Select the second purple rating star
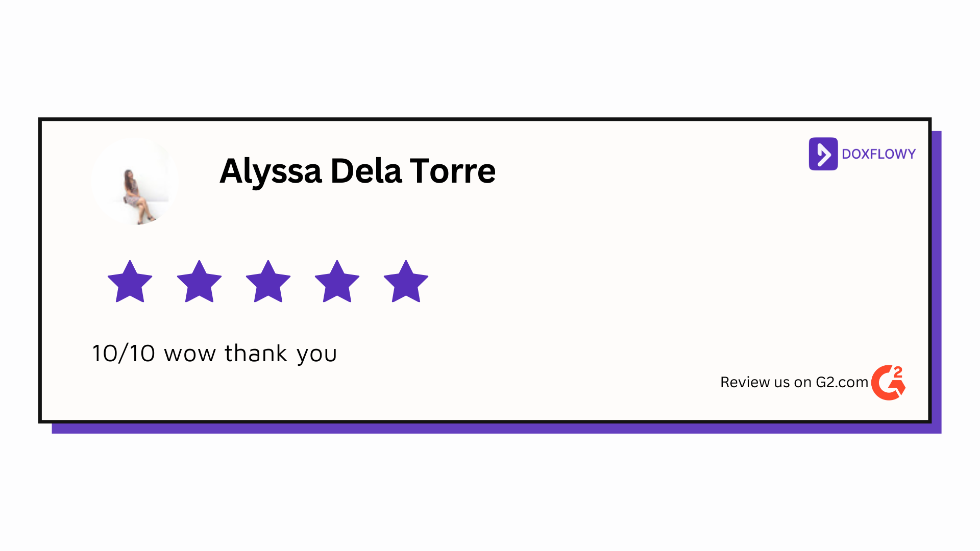The image size is (980, 551). point(199,282)
